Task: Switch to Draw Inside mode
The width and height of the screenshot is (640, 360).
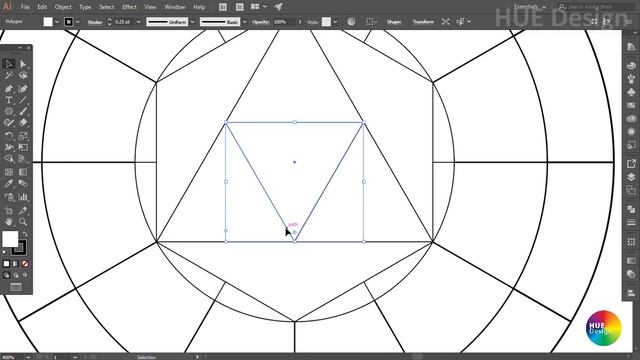Action: [x=25, y=275]
